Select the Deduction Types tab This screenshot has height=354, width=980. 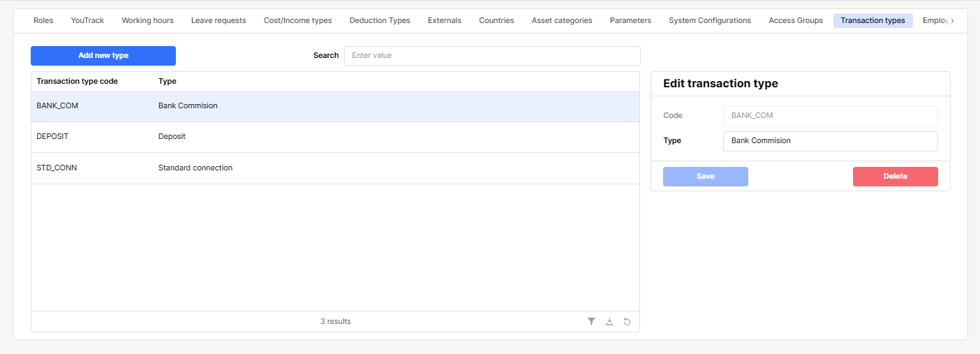[x=380, y=20]
